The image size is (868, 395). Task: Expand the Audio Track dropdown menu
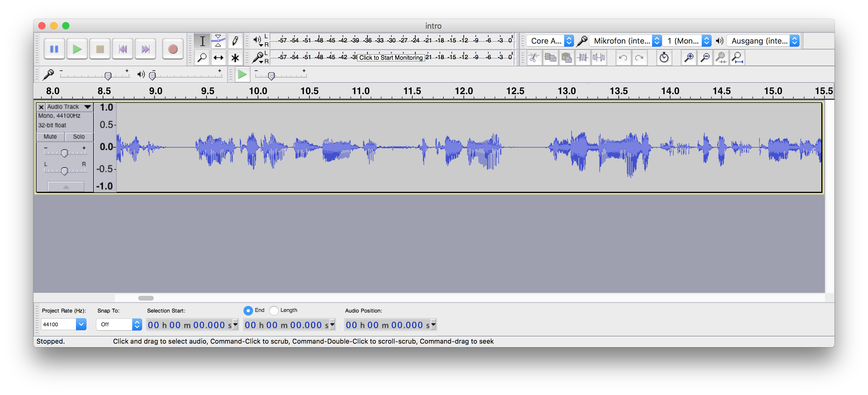pos(86,107)
